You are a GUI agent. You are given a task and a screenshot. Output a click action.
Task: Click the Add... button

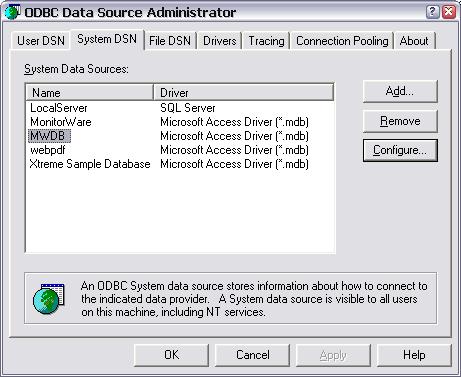tap(400, 91)
